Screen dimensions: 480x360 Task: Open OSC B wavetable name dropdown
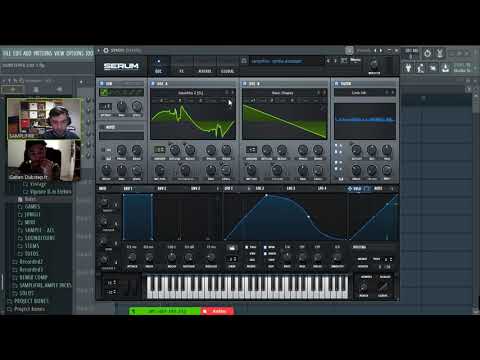pyautogui.click(x=282, y=92)
